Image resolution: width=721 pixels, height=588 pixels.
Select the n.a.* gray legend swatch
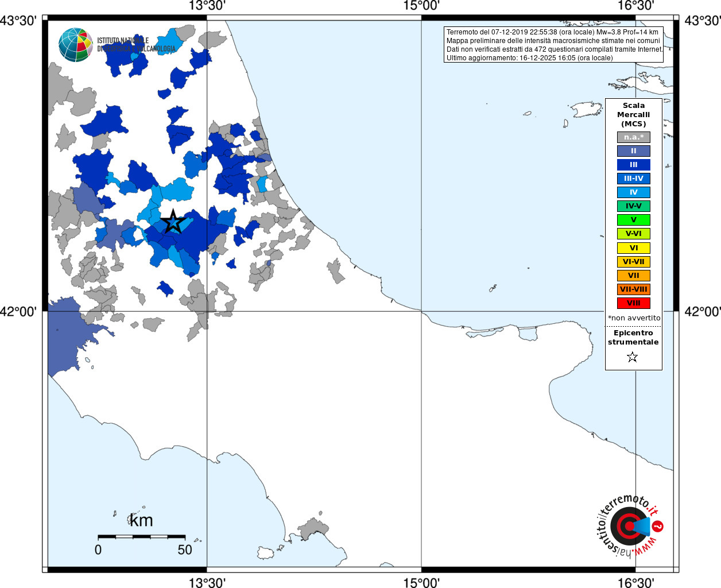tap(634, 137)
